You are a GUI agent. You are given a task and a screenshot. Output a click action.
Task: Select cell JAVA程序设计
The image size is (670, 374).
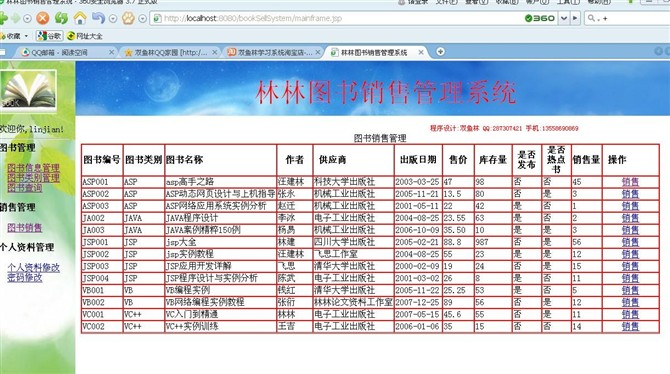pyautogui.click(x=220, y=218)
